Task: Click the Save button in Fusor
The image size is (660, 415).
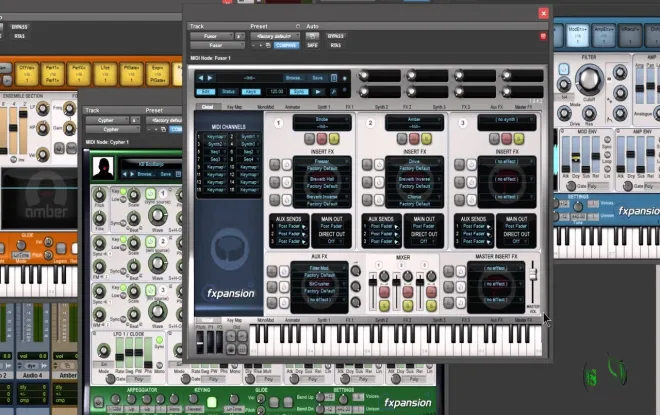Action: pyautogui.click(x=317, y=78)
